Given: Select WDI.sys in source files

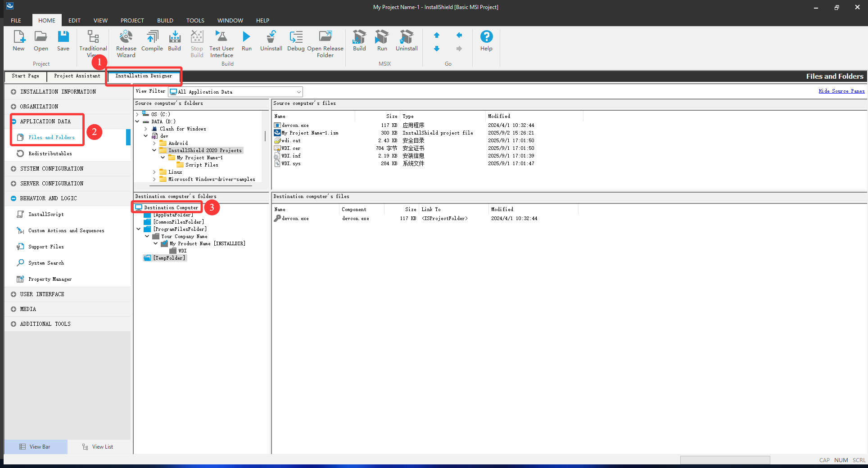Looking at the screenshot, I should (x=291, y=163).
